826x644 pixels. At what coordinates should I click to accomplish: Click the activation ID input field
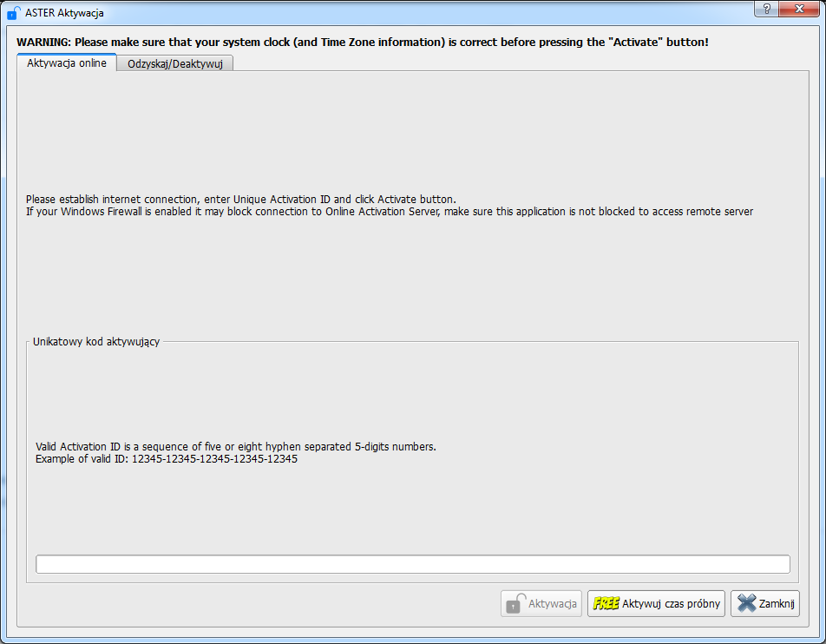point(413,564)
